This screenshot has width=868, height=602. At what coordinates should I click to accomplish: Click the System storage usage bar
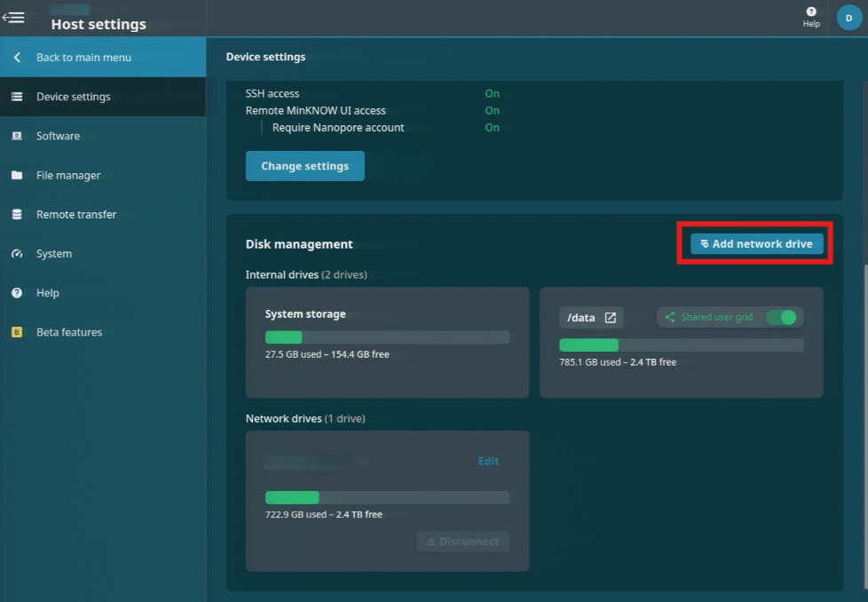click(387, 337)
